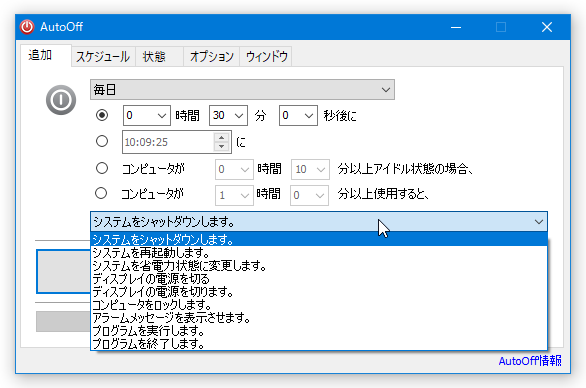Open the countdown hours dropdown

[x=147, y=115]
